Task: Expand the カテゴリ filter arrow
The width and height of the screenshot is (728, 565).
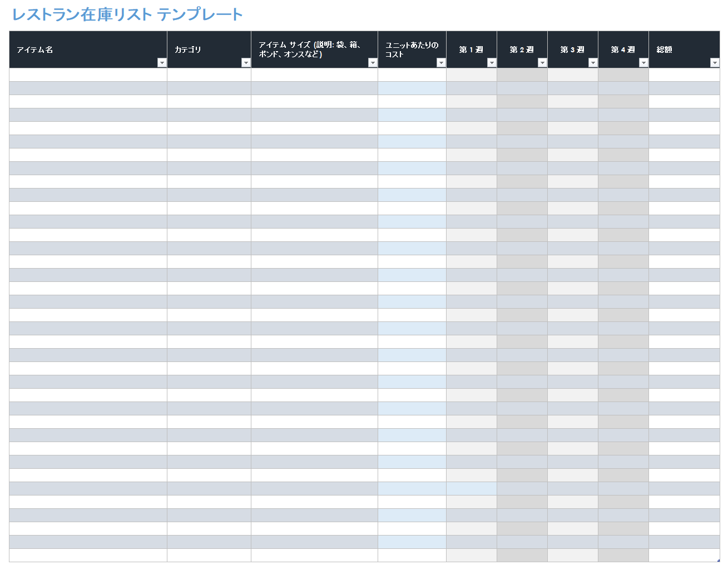Action: point(246,63)
